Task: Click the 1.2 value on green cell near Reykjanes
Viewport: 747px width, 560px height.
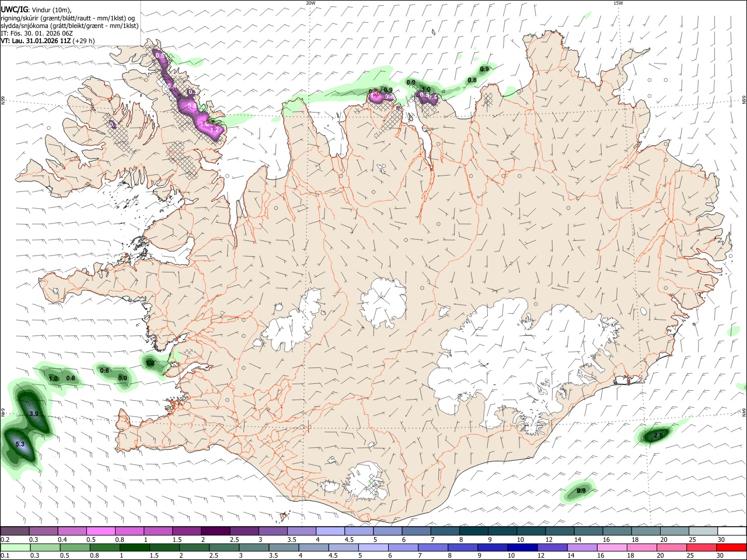Action: (150, 363)
